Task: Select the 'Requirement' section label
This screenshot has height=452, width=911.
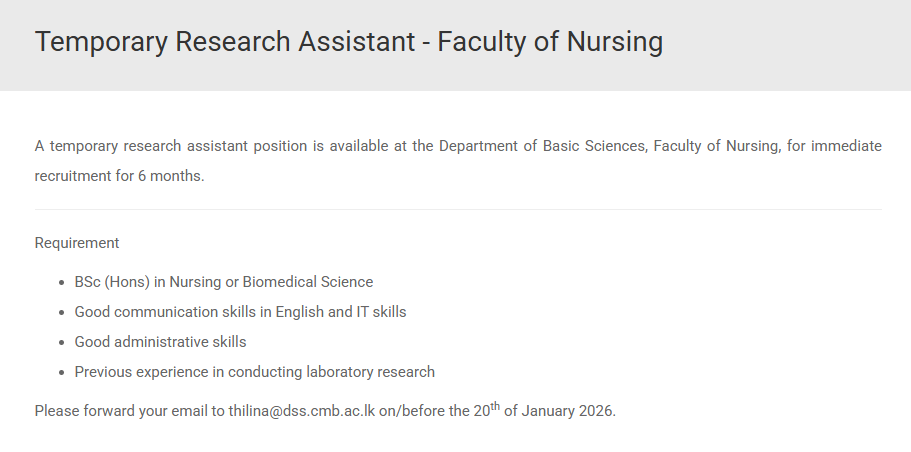Action: pos(77,242)
